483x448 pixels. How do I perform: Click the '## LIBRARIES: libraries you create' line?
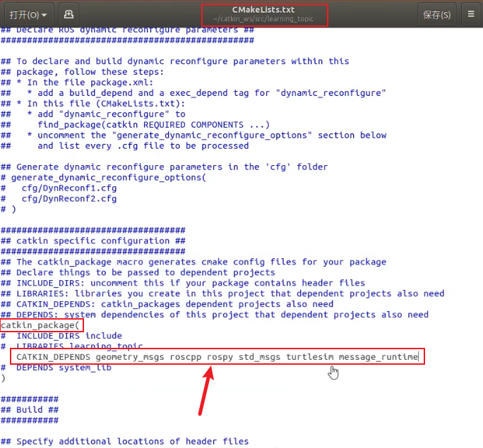coord(222,293)
